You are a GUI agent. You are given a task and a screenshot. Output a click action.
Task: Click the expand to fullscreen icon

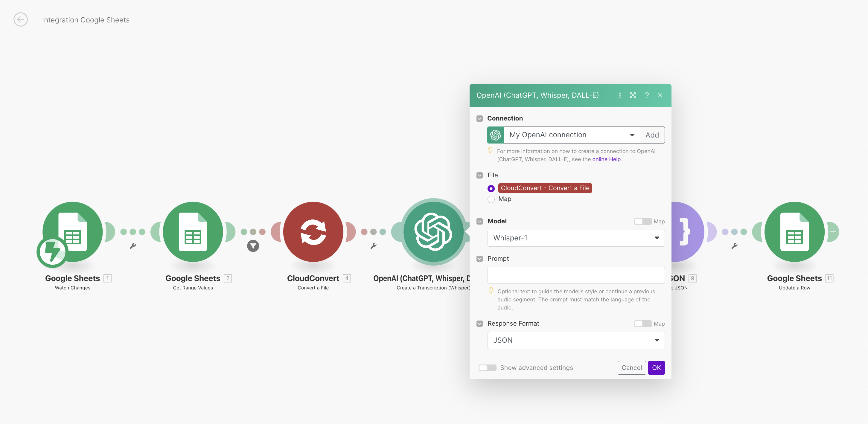tap(633, 95)
